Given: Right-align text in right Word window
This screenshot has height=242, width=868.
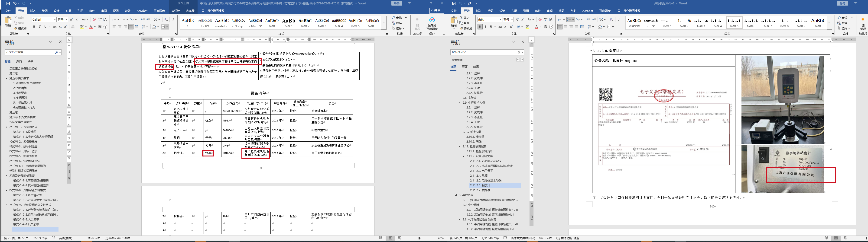Looking at the screenshot, I should (x=571, y=27).
